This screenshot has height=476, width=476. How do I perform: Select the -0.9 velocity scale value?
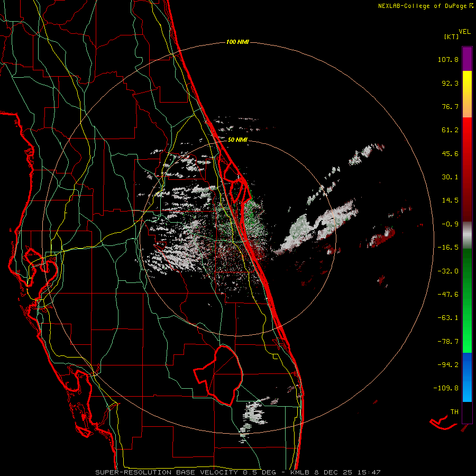point(450,224)
